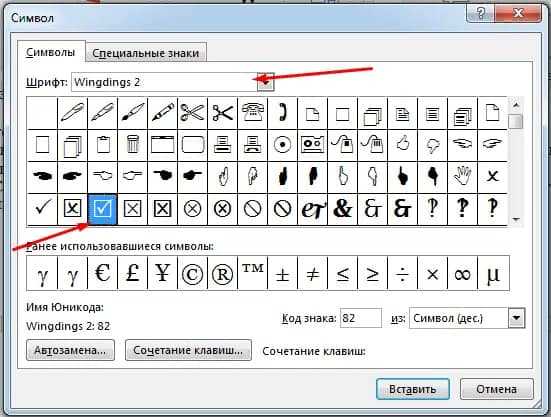Select the empty blank first grid cell
Screen dimensions: 551x417
click(42, 113)
